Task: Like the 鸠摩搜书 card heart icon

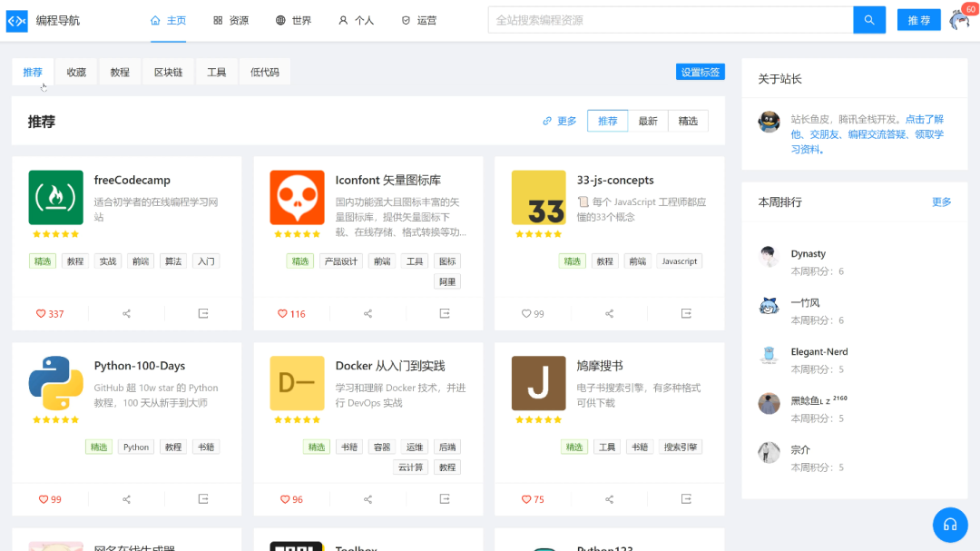Action: point(526,499)
